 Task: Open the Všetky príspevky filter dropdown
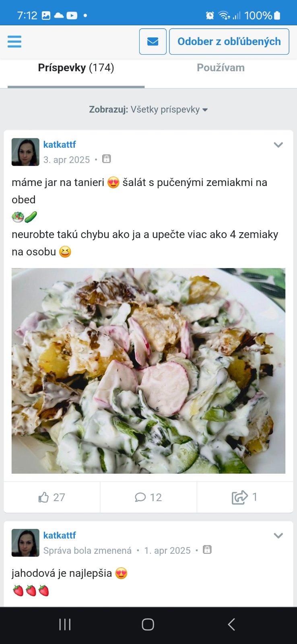(x=148, y=109)
